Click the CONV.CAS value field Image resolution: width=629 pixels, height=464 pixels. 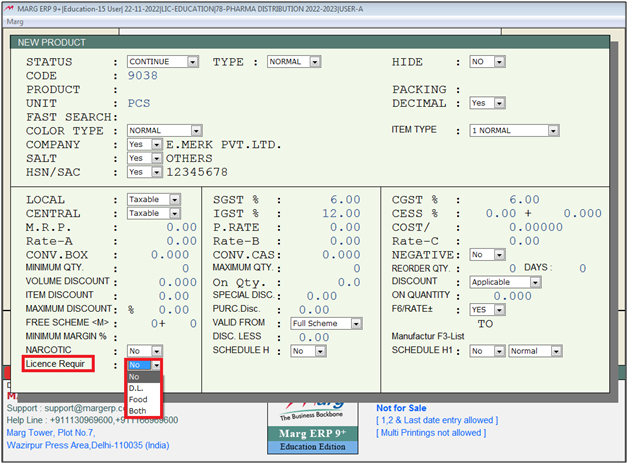tap(341, 255)
